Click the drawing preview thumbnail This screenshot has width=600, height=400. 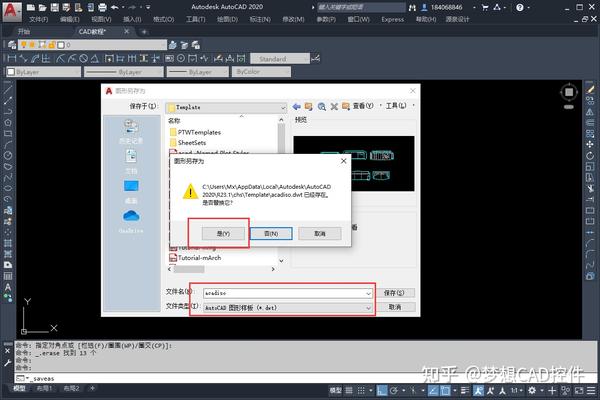(354, 163)
